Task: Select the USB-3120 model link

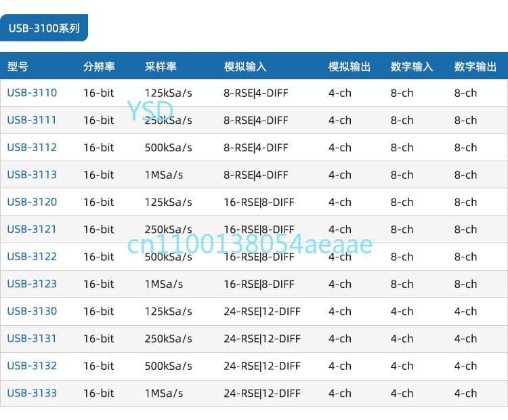Action: pos(32,202)
